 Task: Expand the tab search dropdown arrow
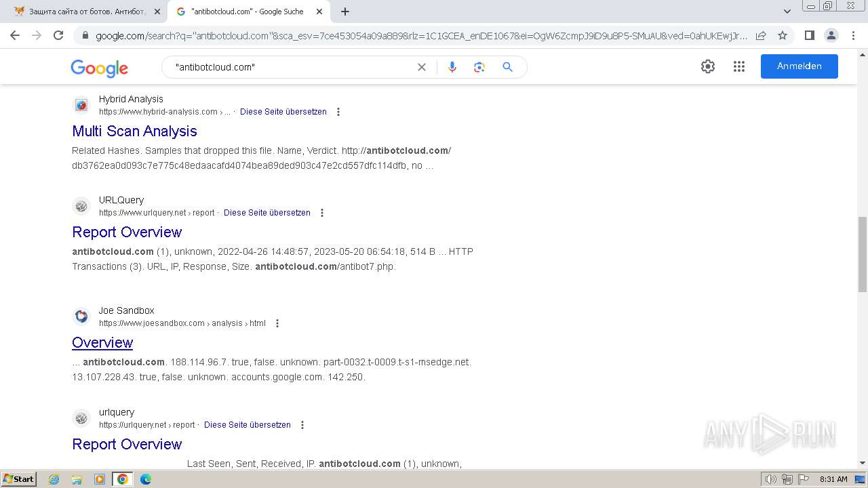[x=787, y=12]
